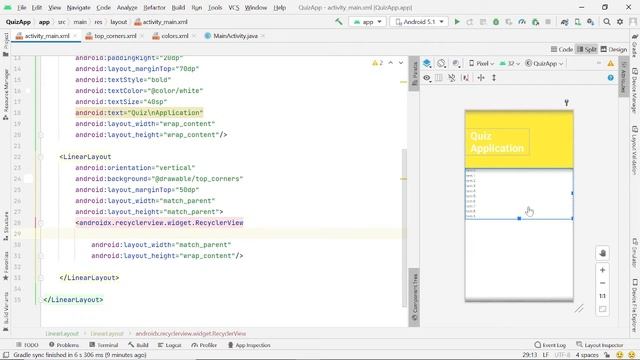Open the Refactor menu
The width and height of the screenshot is (640, 360).
tap(154, 7)
